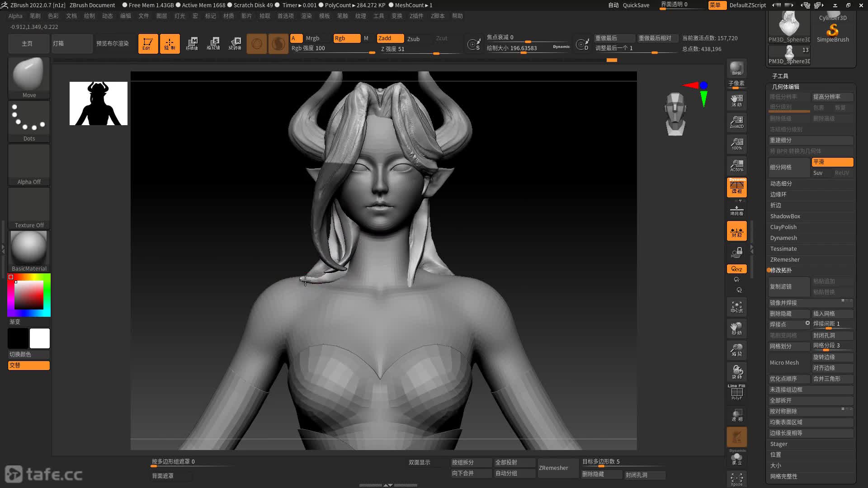Click the 100% actual size icon

736,144
